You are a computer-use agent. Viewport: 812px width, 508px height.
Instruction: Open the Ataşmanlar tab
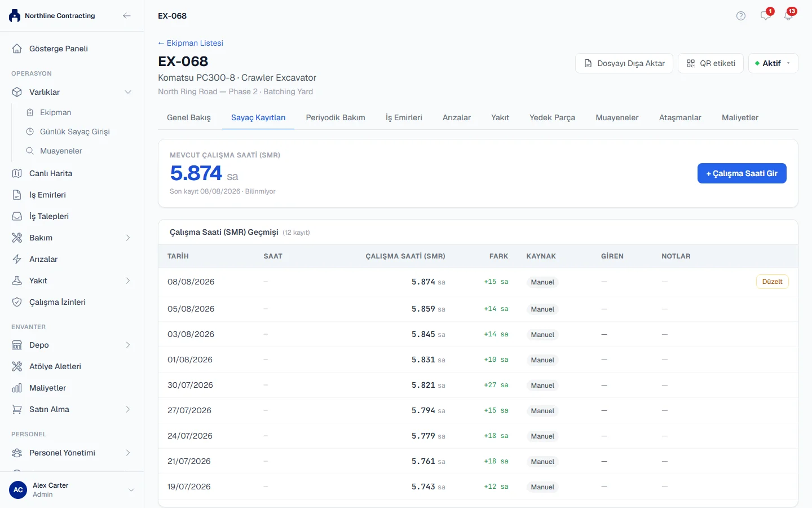coord(680,117)
